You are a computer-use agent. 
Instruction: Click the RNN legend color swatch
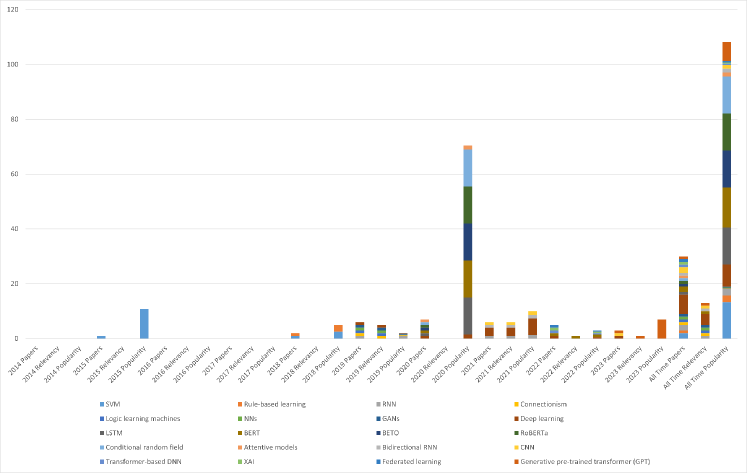point(379,404)
